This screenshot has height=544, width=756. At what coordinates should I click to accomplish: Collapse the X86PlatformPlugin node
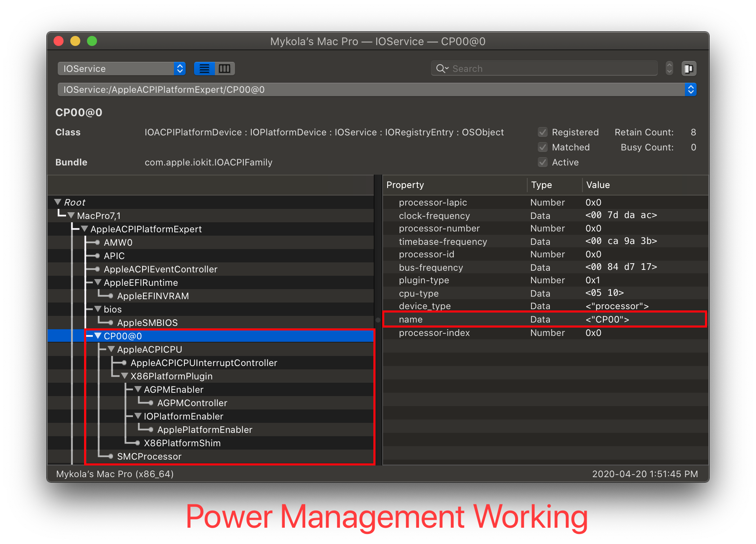point(125,376)
